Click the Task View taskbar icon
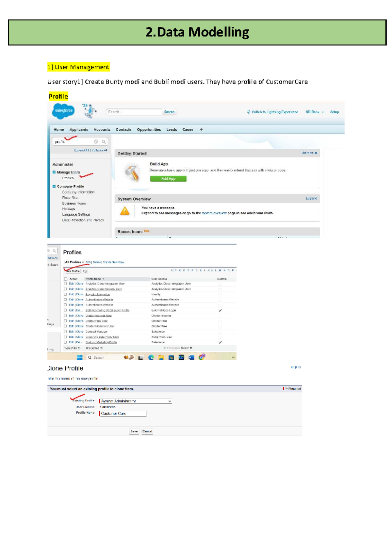This screenshot has height=554, width=392. (141, 358)
